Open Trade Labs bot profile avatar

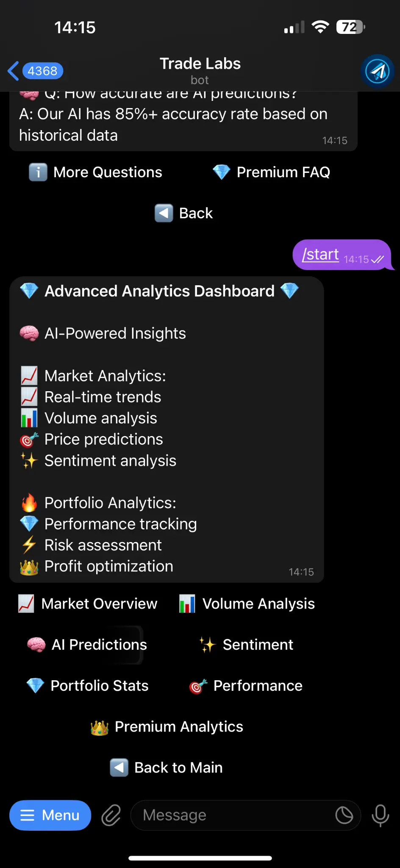(377, 71)
